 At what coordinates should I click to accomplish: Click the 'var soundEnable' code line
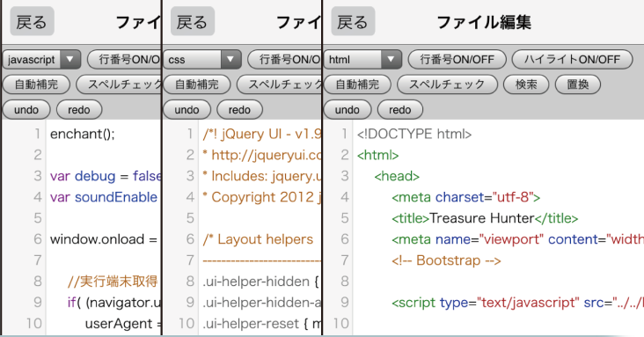pos(104,197)
